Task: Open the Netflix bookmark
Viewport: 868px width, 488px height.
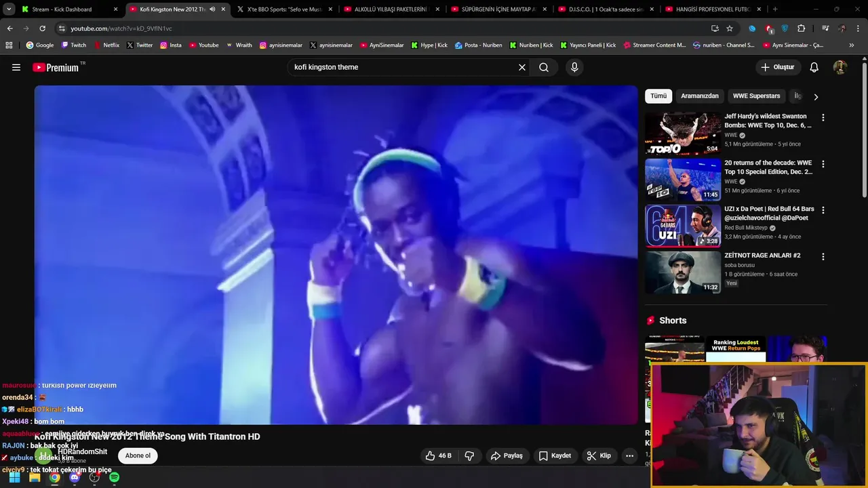Action: tap(106, 45)
